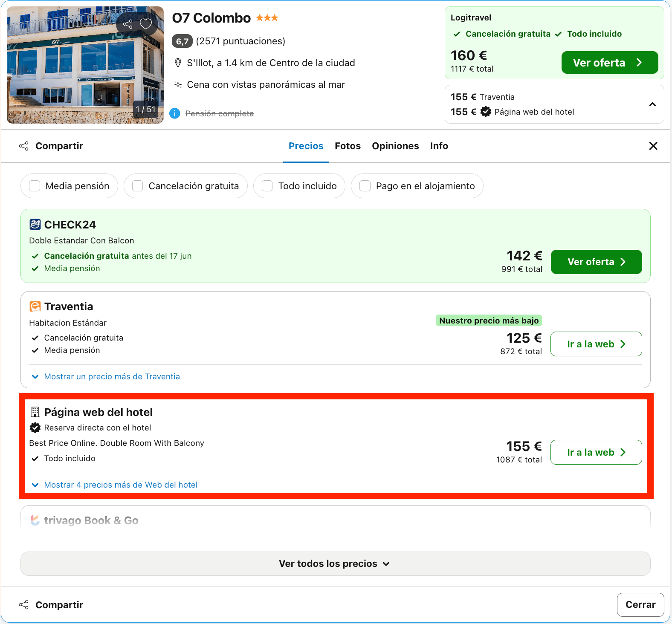The image size is (672, 624).
Task: Click the 1 / 51 photo counter
Action: (145, 109)
